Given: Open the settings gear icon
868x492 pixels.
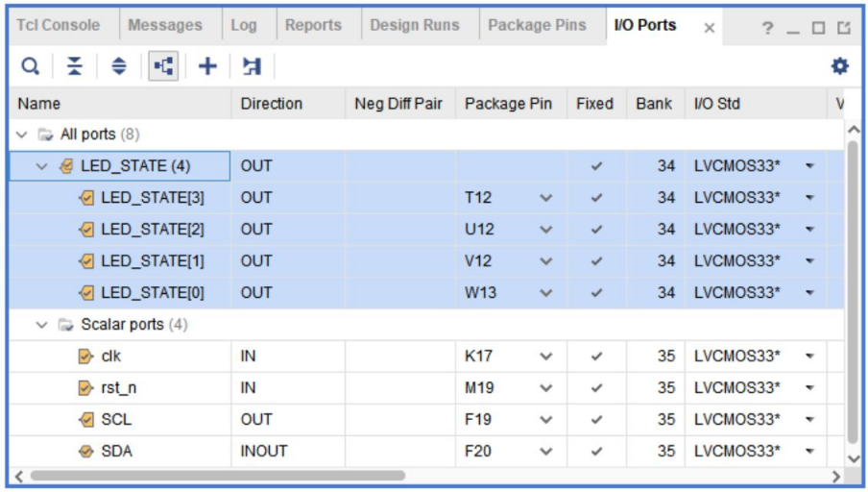Looking at the screenshot, I should pos(840,66).
